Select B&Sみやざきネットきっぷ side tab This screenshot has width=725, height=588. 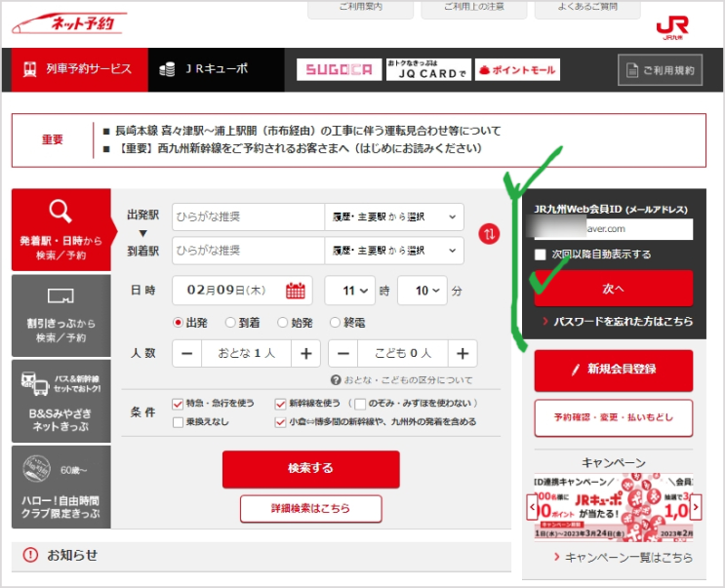click(61, 401)
